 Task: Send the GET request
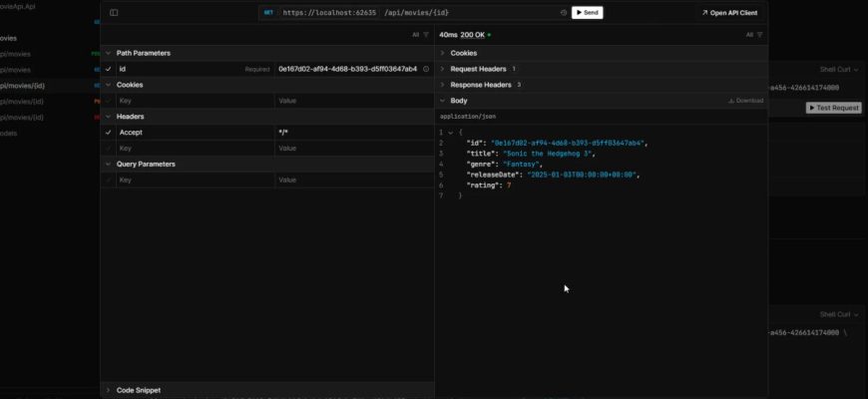(587, 13)
